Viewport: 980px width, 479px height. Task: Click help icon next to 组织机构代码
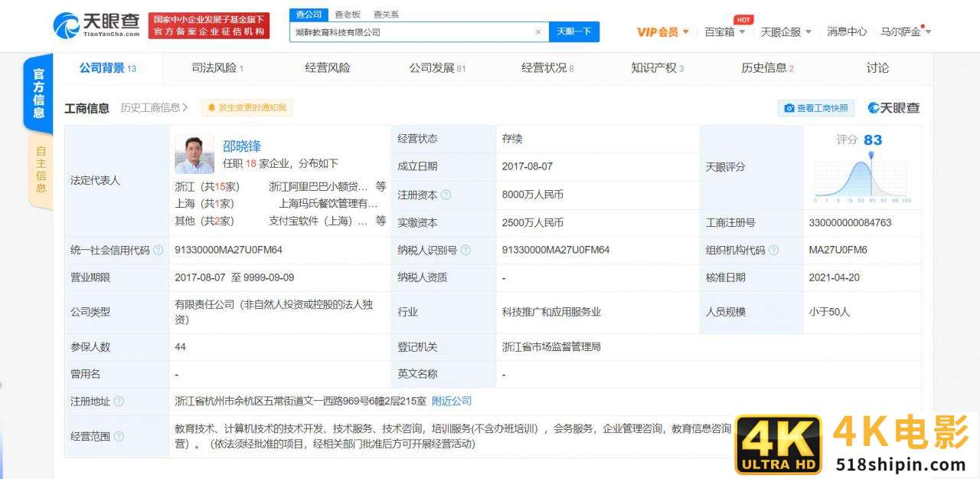click(x=773, y=250)
